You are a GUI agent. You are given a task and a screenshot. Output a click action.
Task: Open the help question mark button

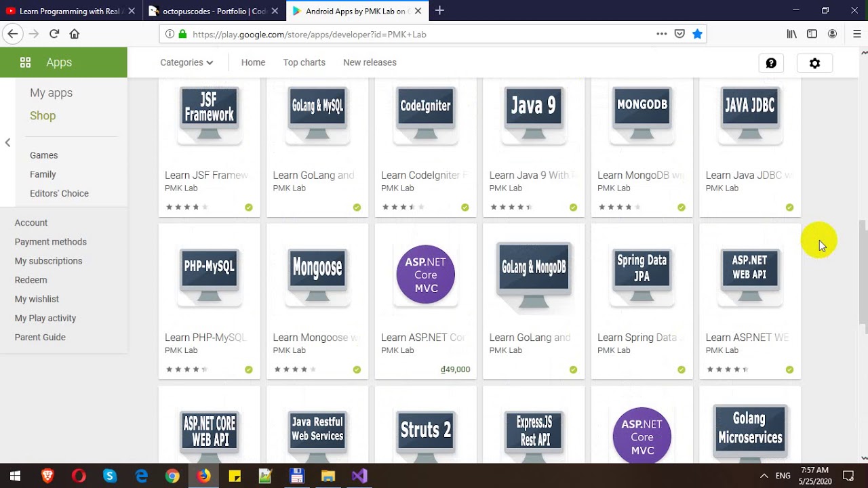[x=771, y=63]
